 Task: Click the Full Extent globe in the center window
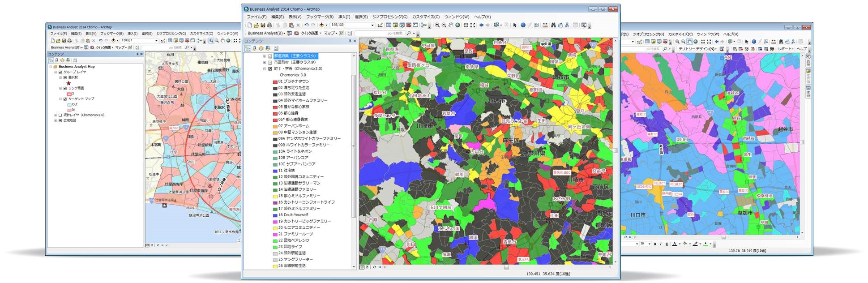[x=458, y=25]
